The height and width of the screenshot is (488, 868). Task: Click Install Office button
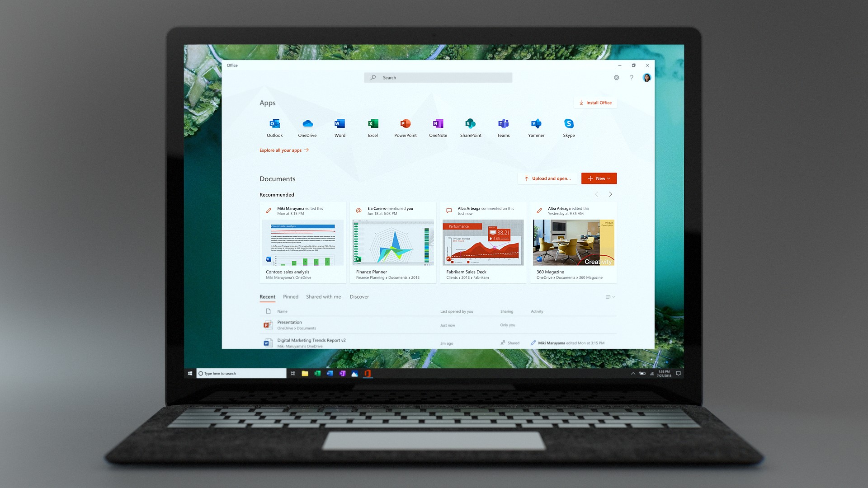point(596,102)
